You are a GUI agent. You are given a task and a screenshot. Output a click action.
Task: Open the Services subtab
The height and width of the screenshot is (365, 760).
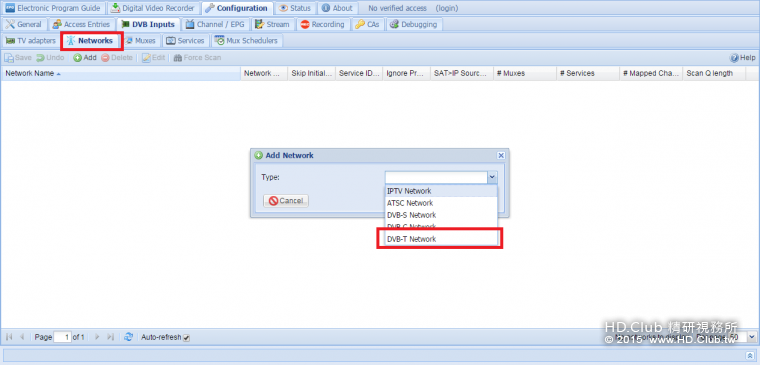pos(186,41)
